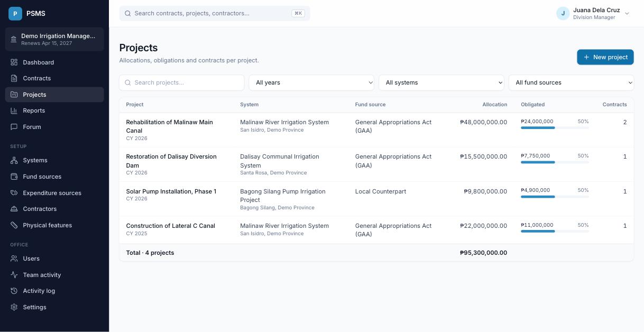Navigate to Fund sources setup page
The height and width of the screenshot is (332, 644).
click(54, 177)
